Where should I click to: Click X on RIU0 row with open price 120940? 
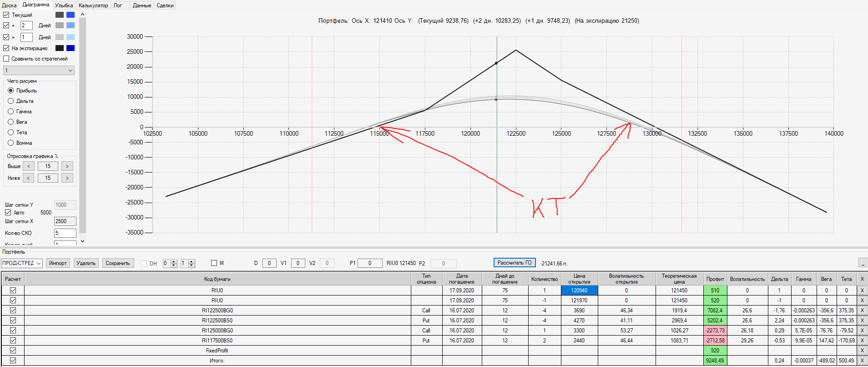click(862, 291)
